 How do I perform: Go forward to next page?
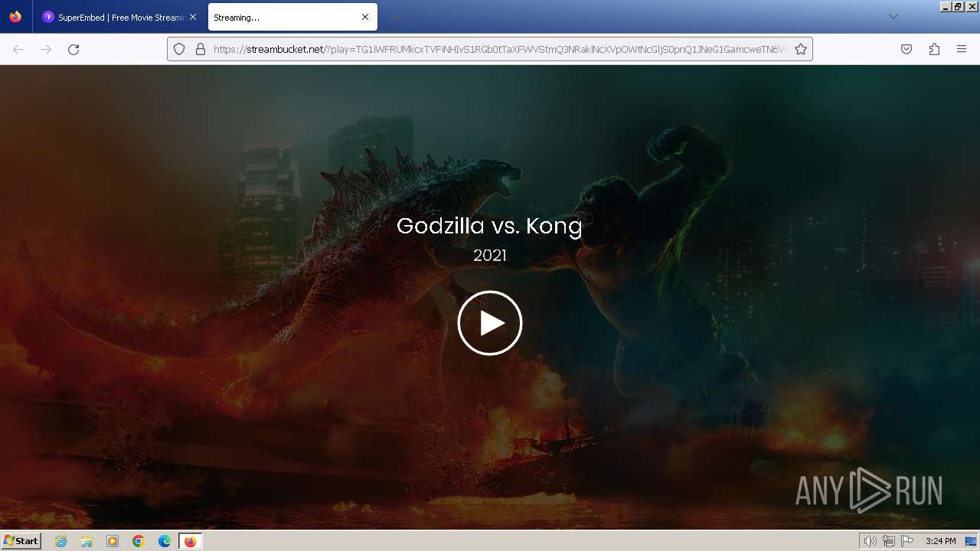pyautogui.click(x=46, y=49)
